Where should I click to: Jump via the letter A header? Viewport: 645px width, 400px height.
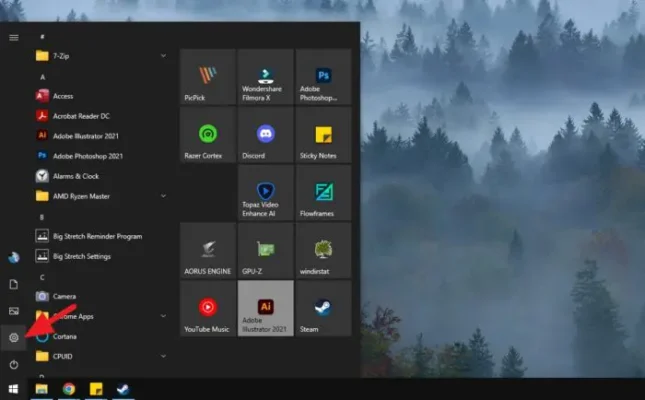point(42,77)
